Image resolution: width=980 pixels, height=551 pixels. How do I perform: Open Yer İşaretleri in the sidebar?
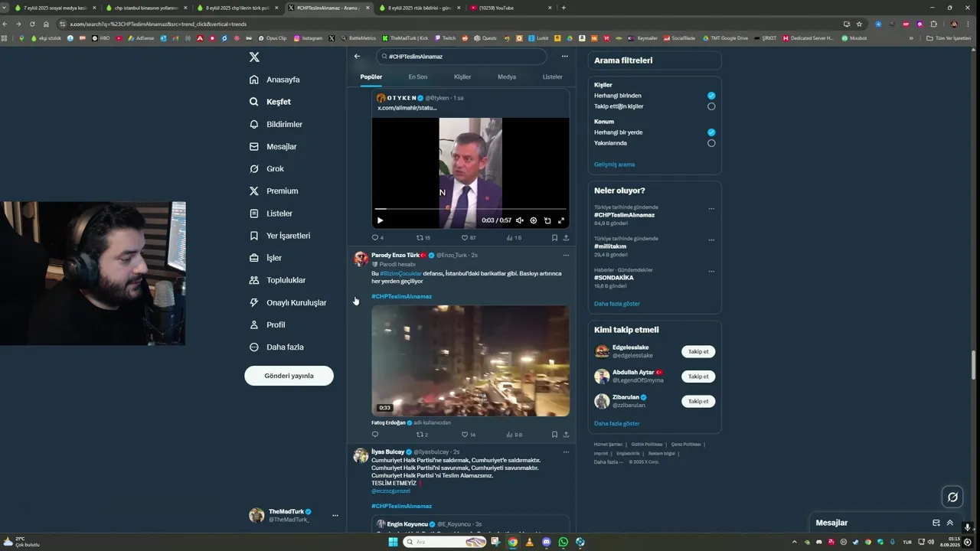pyautogui.click(x=279, y=236)
